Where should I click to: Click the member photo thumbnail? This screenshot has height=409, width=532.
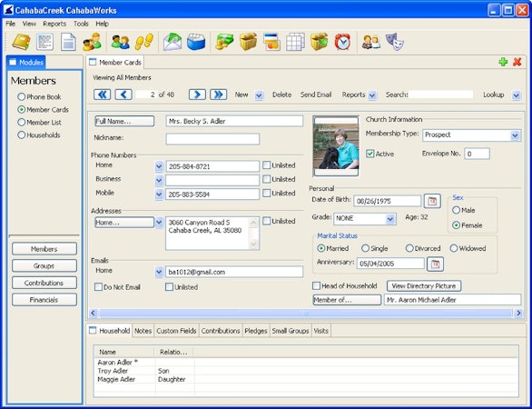(336, 146)
